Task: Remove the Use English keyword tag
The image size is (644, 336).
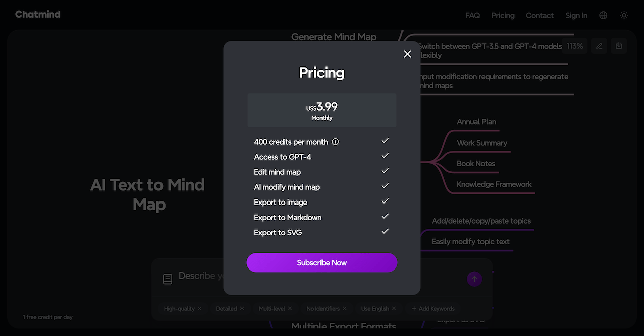Action: pos(394,309)
